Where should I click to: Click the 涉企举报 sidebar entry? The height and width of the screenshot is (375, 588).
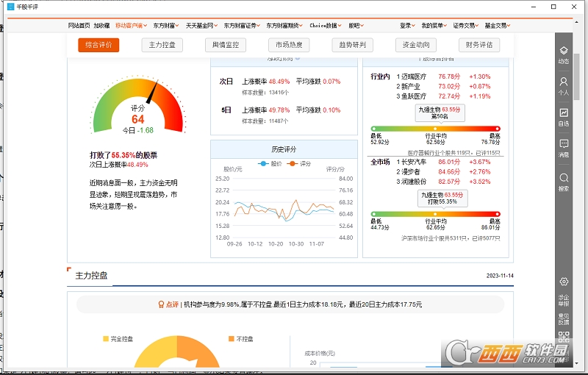point(564,300)
